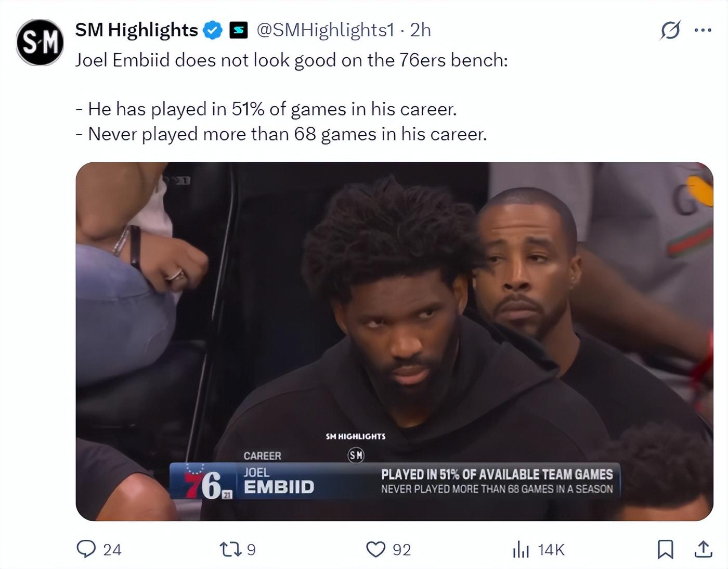The image size is (728, 569).
Task: Click the tweet text about Joel Embiid
Action: click(x=291, y=60)
